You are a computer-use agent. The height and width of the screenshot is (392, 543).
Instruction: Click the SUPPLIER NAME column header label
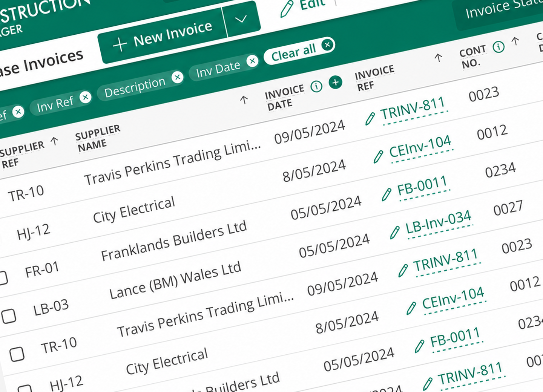point(98,139)
